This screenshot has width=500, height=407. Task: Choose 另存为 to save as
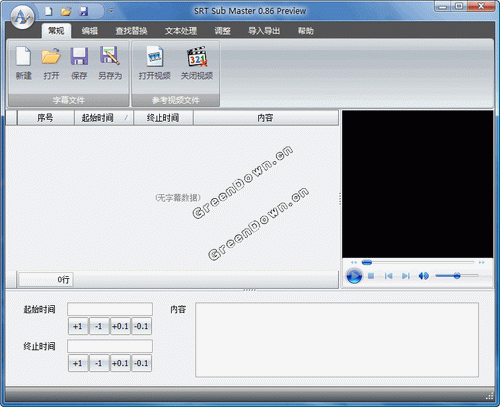pos(110,63)
